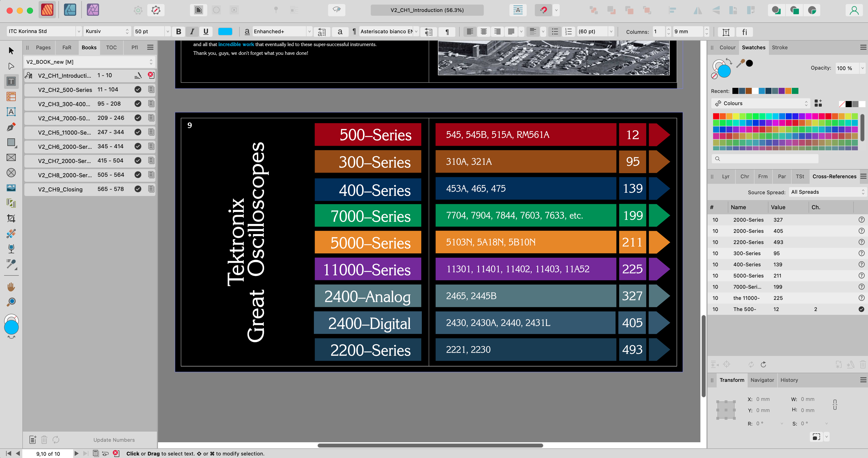
Task: Select the Move tool arrow
Action: (11, 51)
